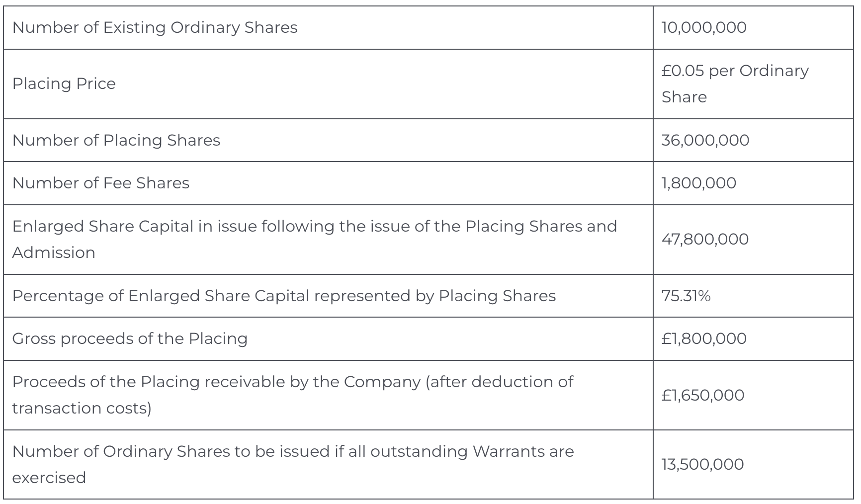Select the £1,650,000 value cell
Image resolution: width=861 pixels, height=504 pixels.
[x=702, y=395]
